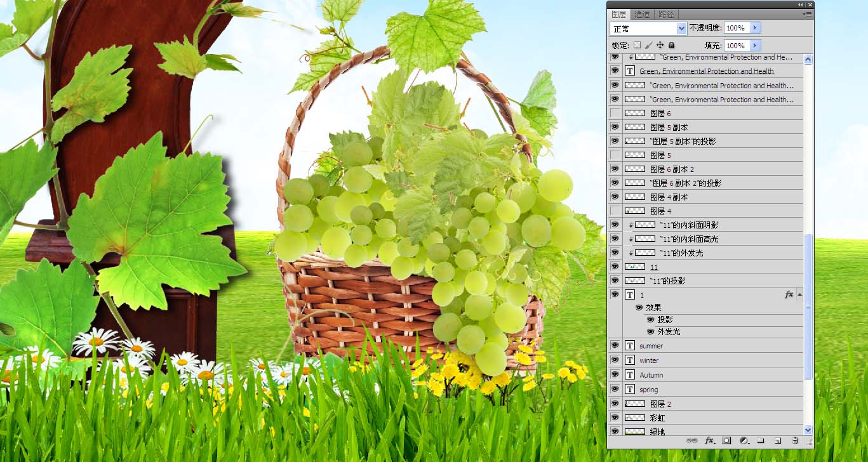868x462 pixels.
Task: Click the T icon of layer 1
Action: pos(630,295)
